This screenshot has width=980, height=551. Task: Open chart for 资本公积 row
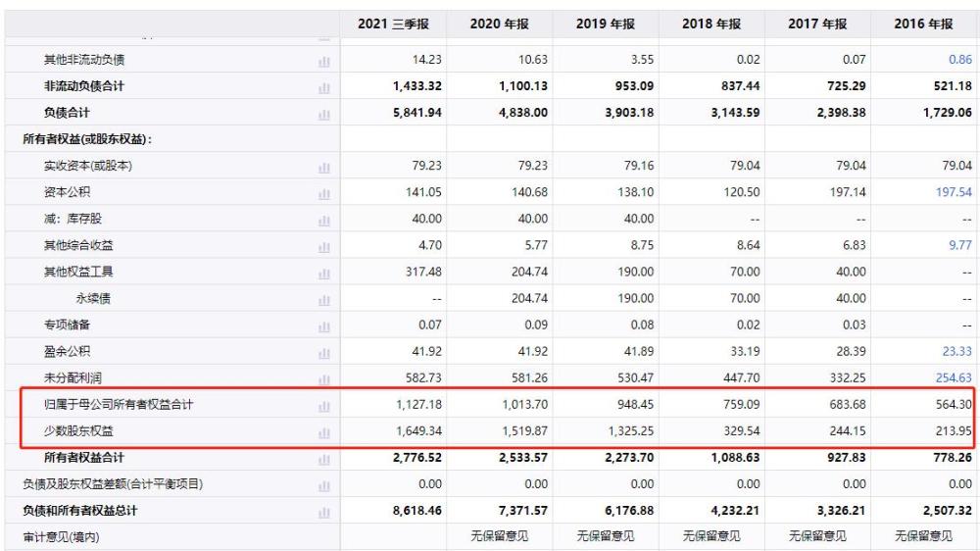(323, 192)
